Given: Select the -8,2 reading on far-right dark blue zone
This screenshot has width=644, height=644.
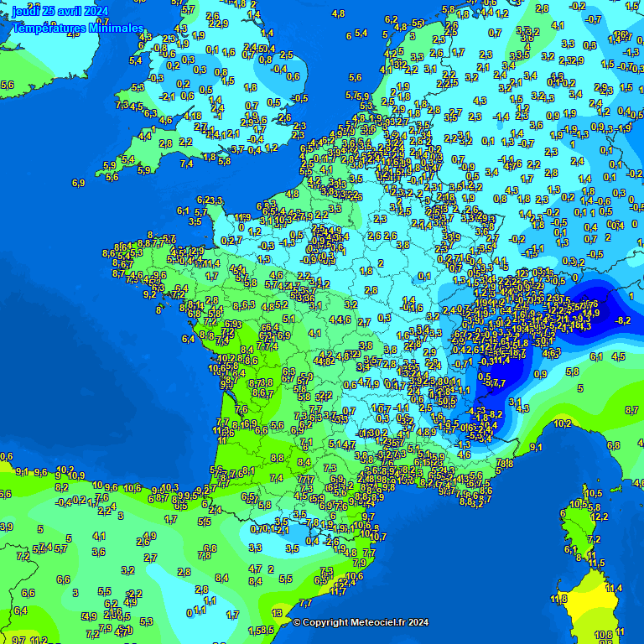Looking at the screenshot, I should click(x=622, y=320).
